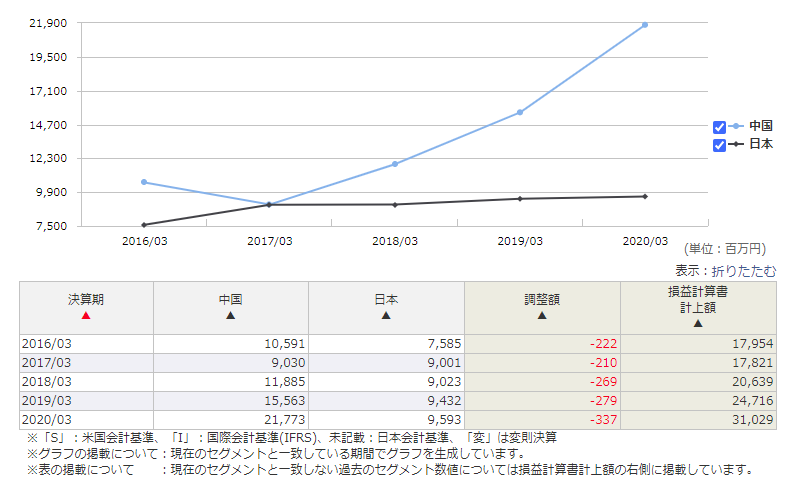Click 中国 data point for 2020/03

[x=645, y=24]
